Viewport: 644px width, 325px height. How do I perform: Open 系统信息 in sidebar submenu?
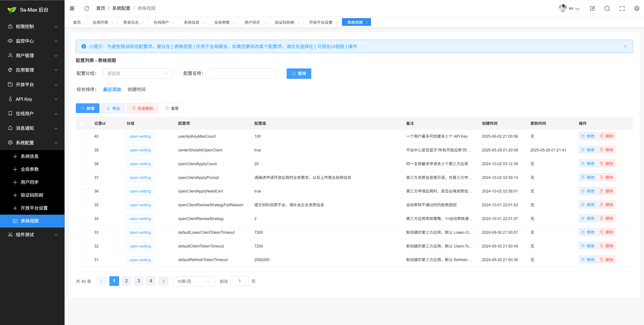click(x=32, y=156)
